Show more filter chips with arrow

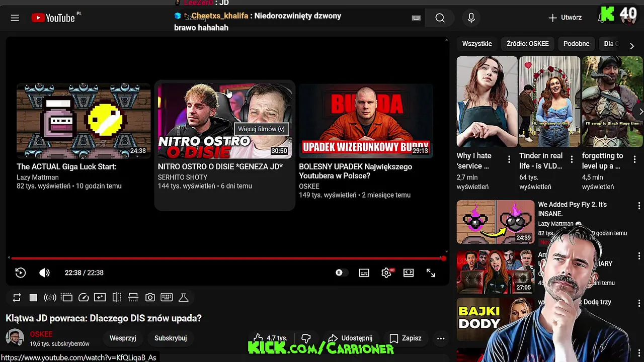pyautogui.click(x=632, y=46)
